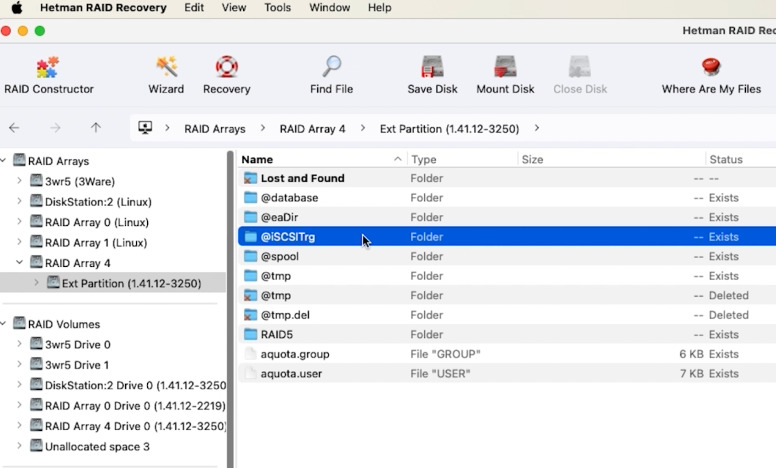Sort by the Status column header
Screen dimensions: 776x468
(x=741, y=159)
